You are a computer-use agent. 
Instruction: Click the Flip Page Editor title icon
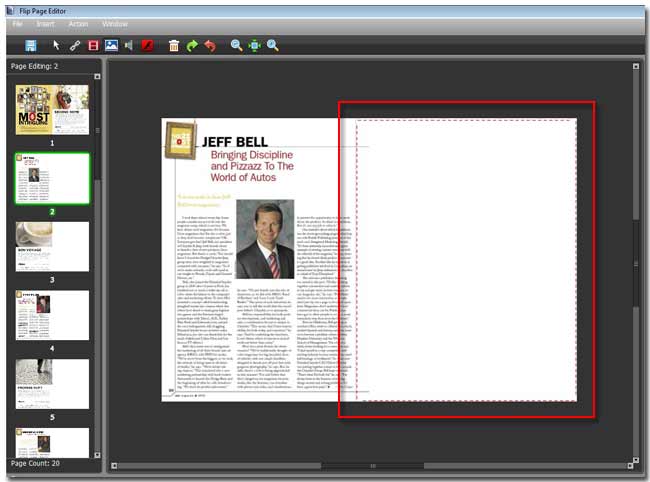[10, 11]
